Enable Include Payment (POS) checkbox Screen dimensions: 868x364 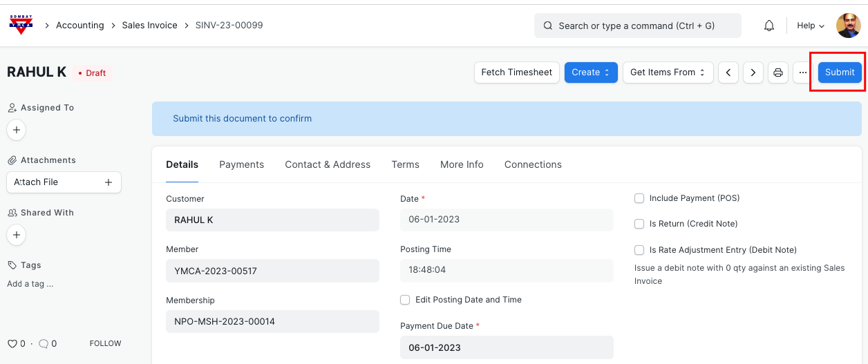(639, 198)
